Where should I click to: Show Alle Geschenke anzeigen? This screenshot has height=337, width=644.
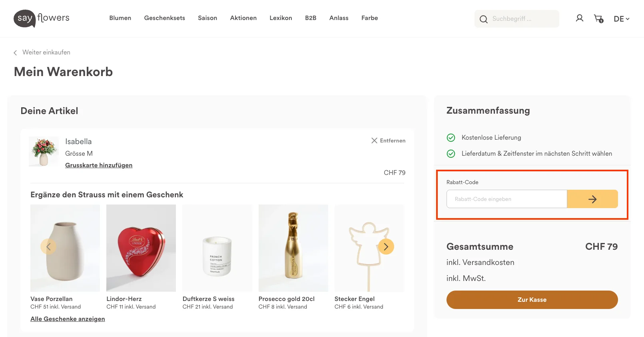point(67,319)
